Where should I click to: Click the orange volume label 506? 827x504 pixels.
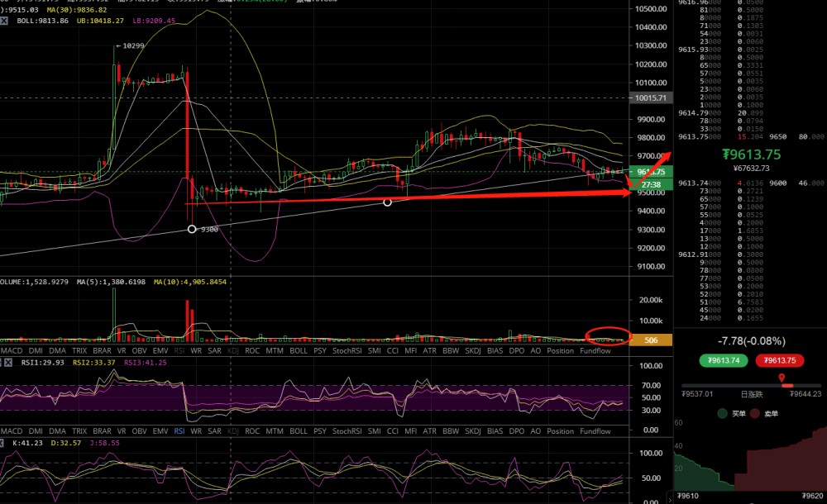[x=652, y=340]
